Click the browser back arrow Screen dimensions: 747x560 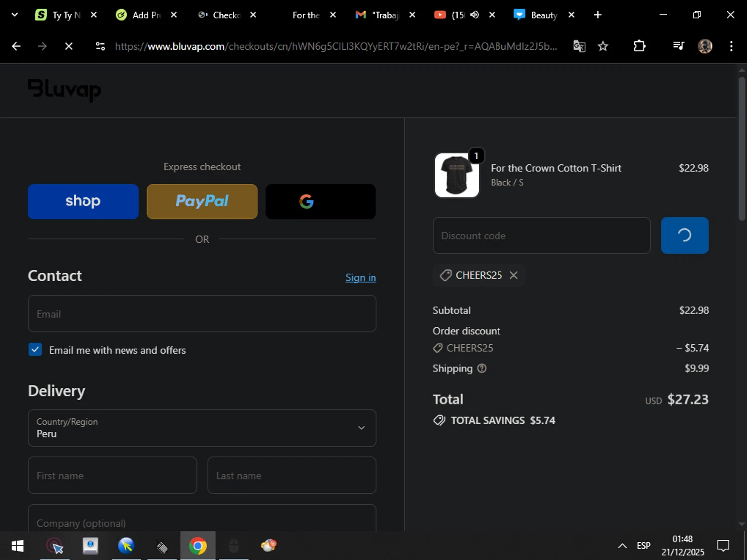[x=16, y=46]
